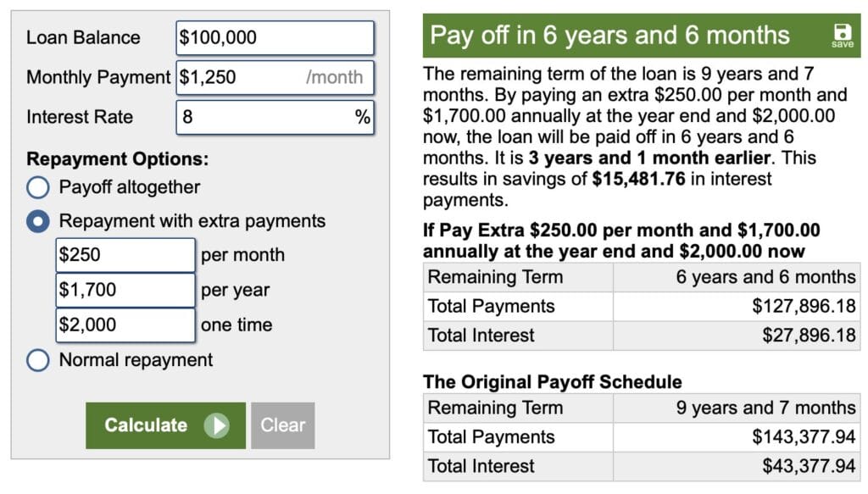Click the '9 years and 7 months' table cell
Screen dimensions: 868x494
[765, 408]
